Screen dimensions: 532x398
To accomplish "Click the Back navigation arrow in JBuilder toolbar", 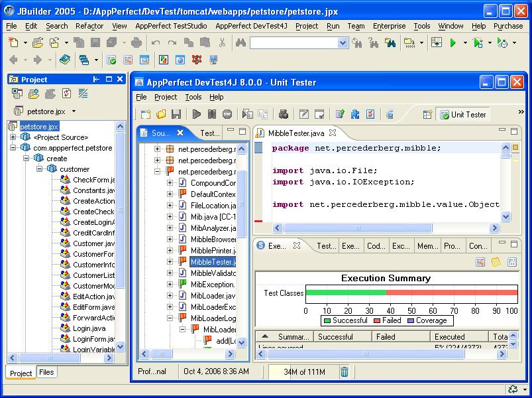I will 13,60.
